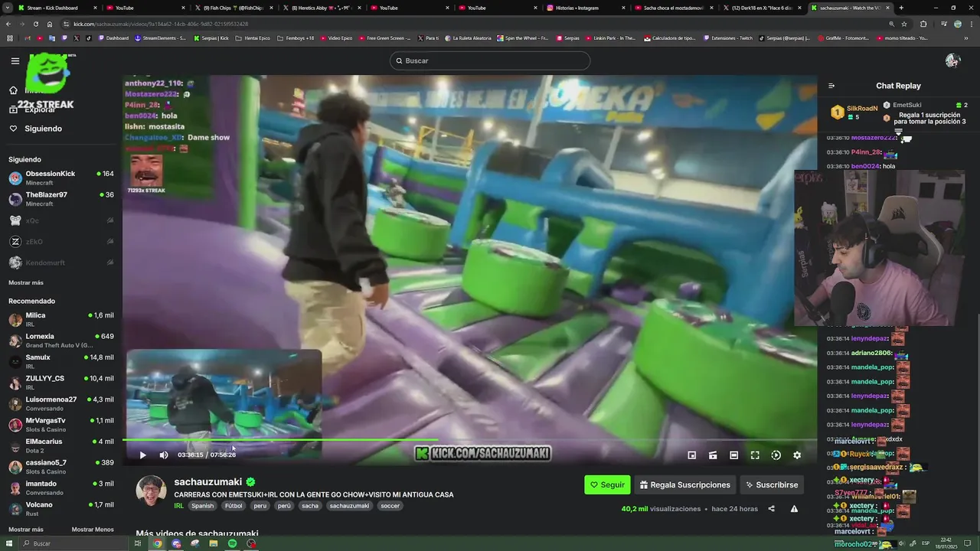Open Chrome from the taskbar
Viewport: 980px width, 551px height.
coord(157,543)
